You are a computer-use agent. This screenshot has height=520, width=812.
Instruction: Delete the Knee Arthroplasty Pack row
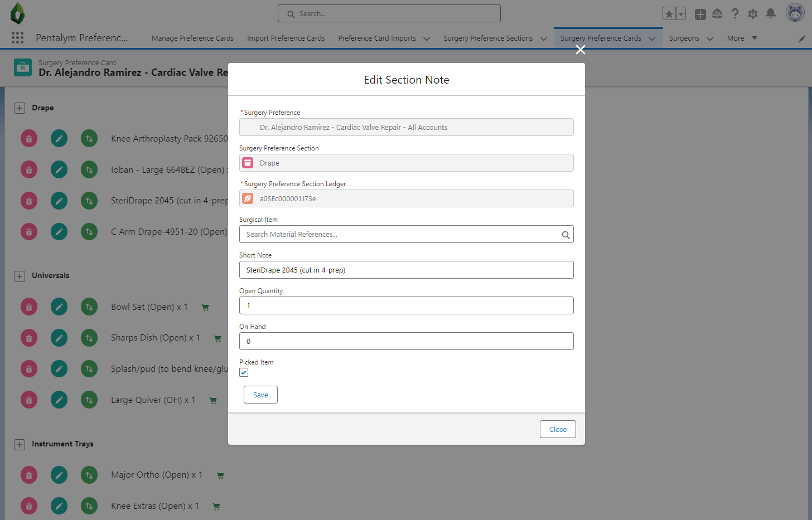(29, 139)
